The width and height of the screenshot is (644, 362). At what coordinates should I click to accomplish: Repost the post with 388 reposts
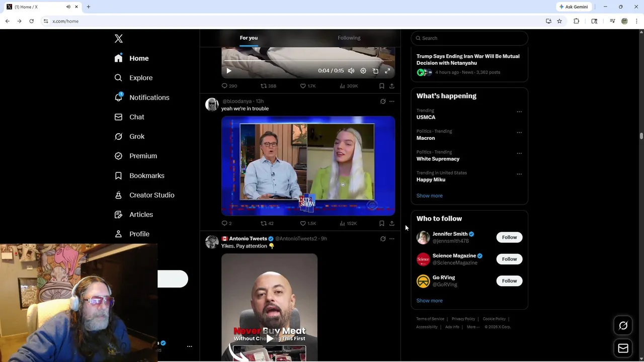[x=268, y=86]
